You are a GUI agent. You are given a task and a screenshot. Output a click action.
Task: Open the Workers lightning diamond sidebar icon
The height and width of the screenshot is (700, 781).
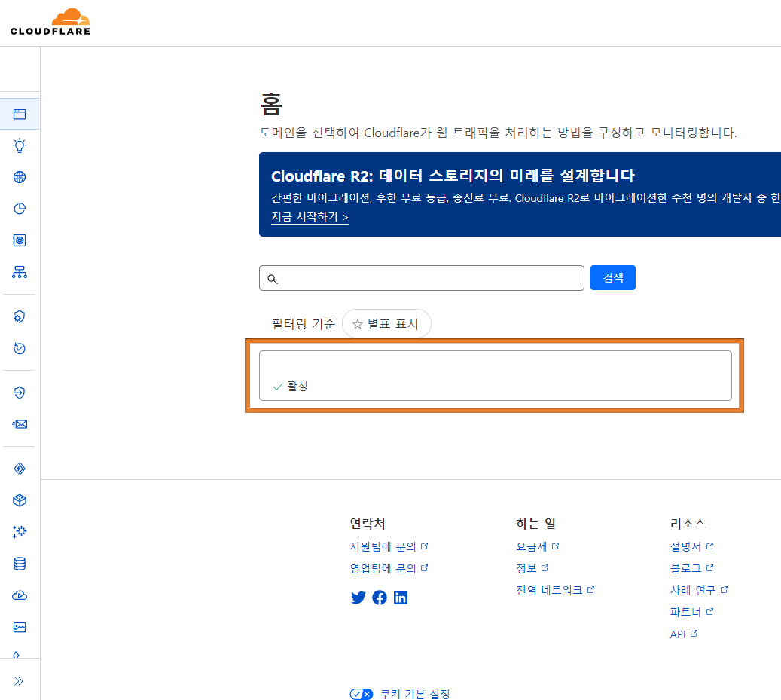point(20,469)
